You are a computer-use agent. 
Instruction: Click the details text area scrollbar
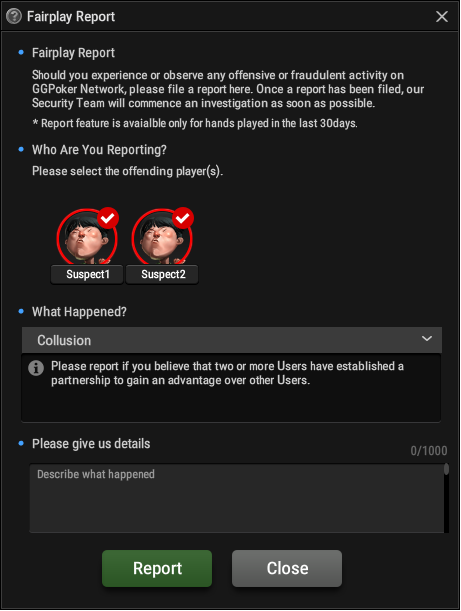click(446, 498)
